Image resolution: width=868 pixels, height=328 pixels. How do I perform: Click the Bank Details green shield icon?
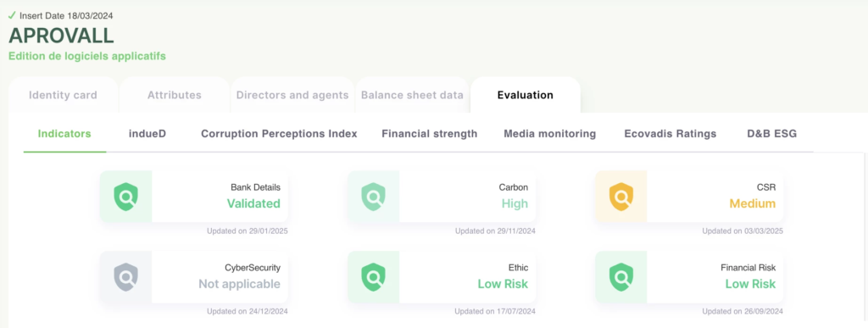pyautogui.click(x=125, y=197)
